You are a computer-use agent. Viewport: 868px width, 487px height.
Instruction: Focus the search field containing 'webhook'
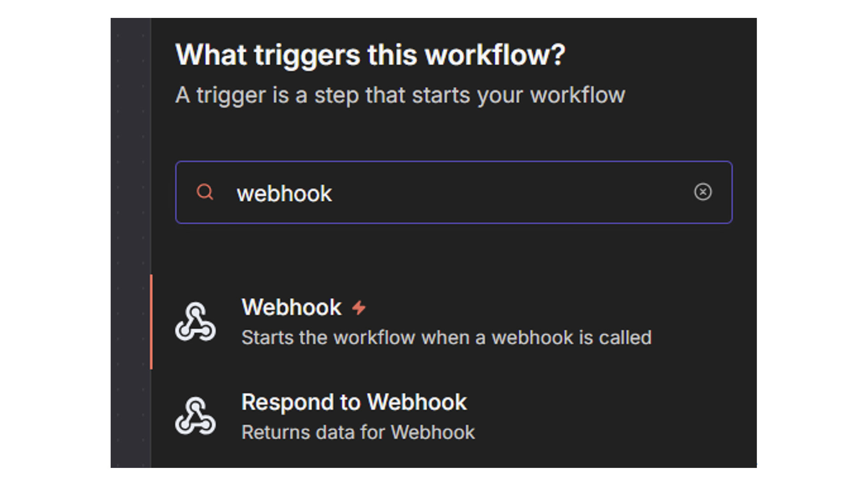pyautogui.click(x=493, y=192)
